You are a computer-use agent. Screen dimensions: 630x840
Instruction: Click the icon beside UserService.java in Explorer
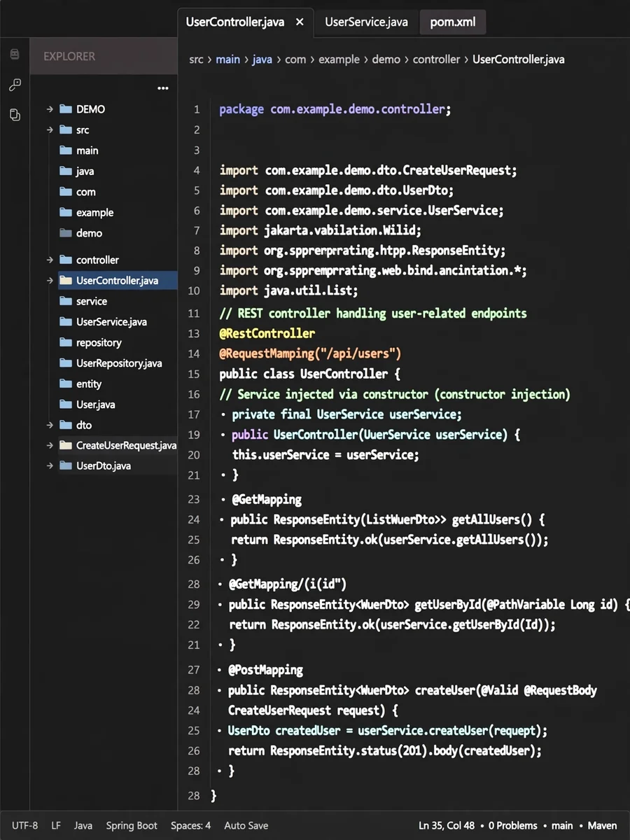pos(66,322)
